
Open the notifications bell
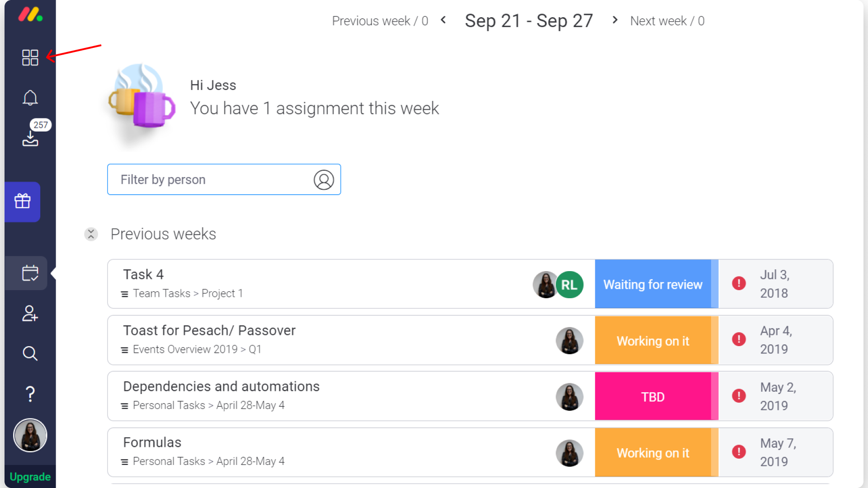point(30,98)
